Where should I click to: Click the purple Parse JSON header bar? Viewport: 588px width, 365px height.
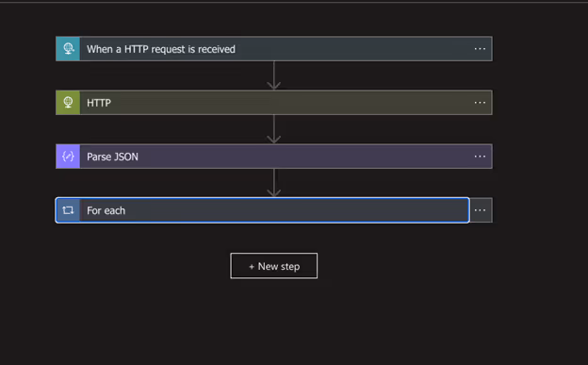tap(274, 157)
